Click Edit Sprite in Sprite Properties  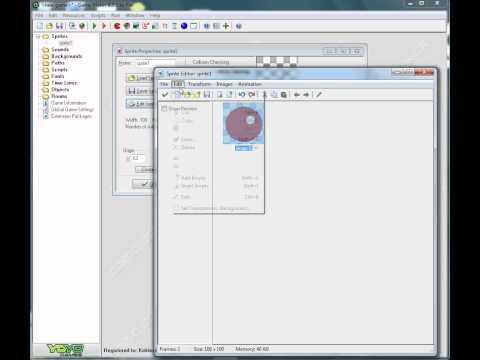tap(141, 104)
